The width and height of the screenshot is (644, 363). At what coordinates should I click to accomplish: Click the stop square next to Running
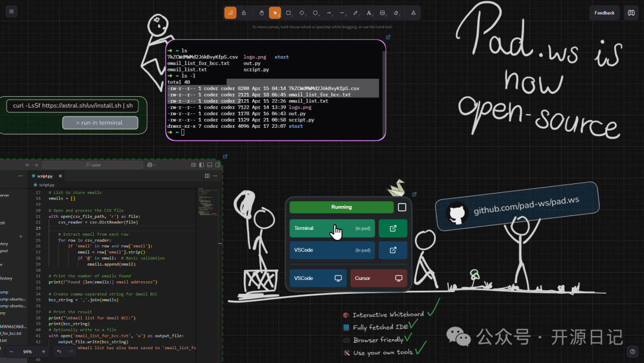coord(402,207)
